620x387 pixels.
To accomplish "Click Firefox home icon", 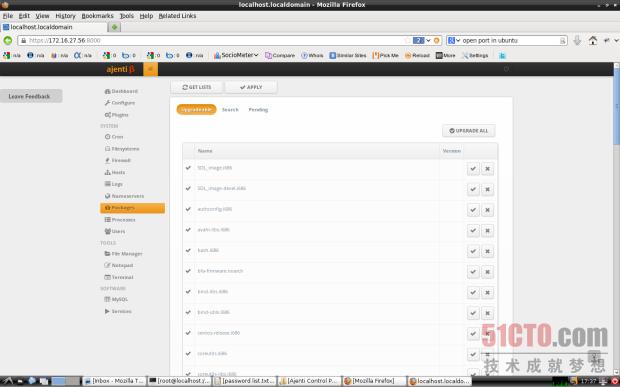I will pos(592,40).
